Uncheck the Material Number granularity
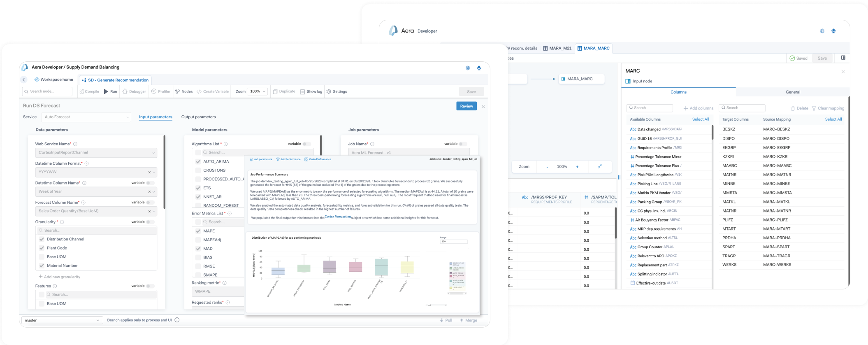Viewport: 868px width, 345px height. point(42,266)
